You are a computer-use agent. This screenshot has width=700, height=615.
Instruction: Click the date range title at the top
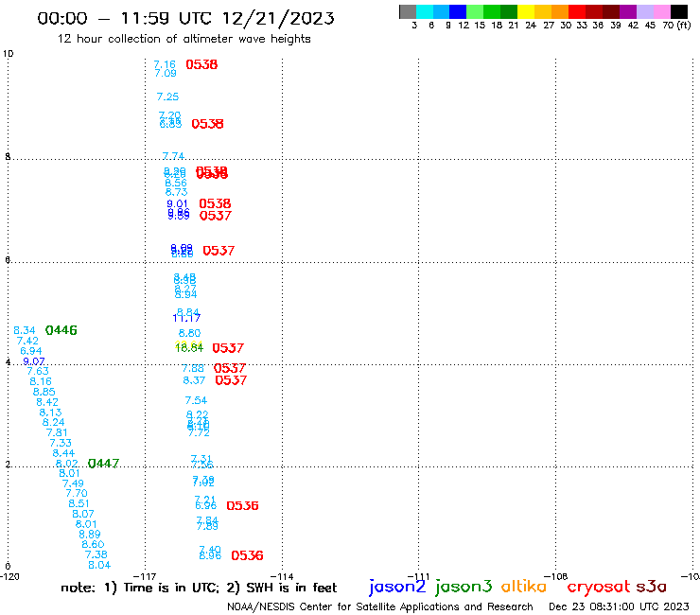[x=185, y=18]
